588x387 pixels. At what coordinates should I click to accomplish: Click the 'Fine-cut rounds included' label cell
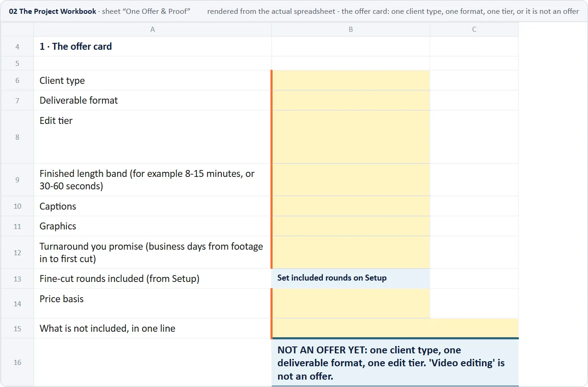click(153, 279)
